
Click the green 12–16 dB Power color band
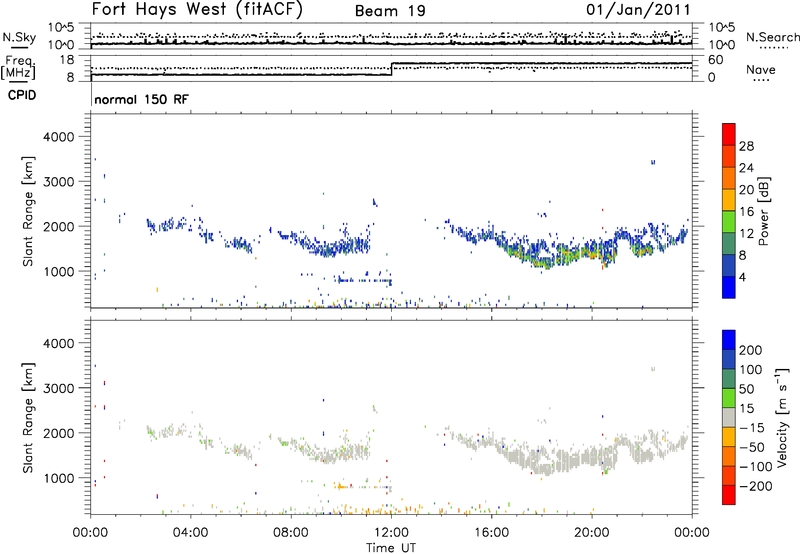tap(729, 221)
